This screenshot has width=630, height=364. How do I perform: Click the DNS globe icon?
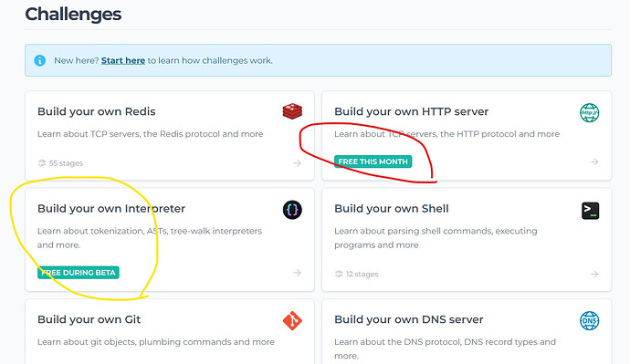590,320
